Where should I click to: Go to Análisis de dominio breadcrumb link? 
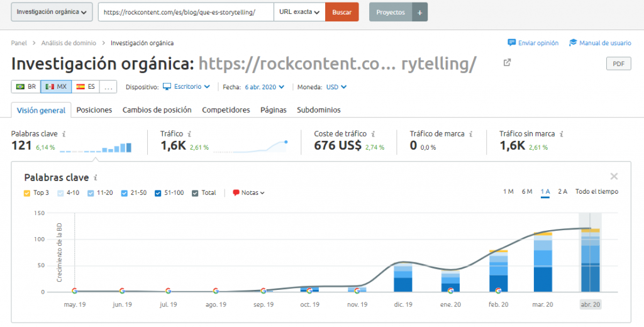point(69,43)
